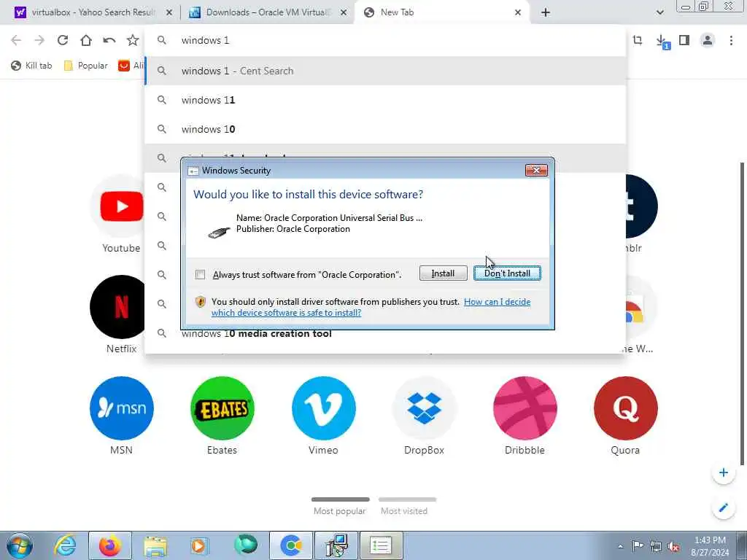Open the tab search dropdown arrow
Image resolution: width=747 pixels, height=560 pixels.
[x=659, y=12]
